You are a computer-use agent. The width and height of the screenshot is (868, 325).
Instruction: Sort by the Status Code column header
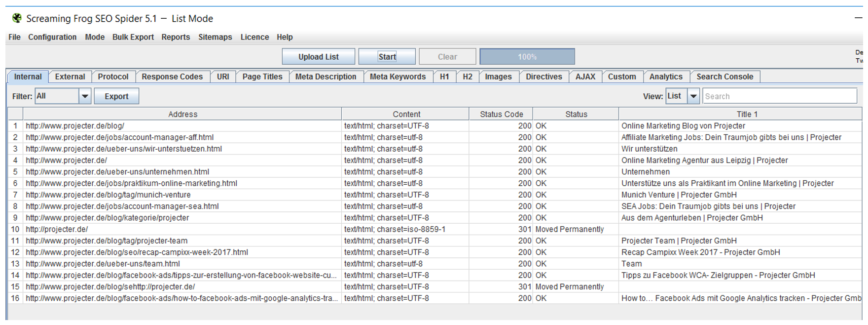[502, 114]
